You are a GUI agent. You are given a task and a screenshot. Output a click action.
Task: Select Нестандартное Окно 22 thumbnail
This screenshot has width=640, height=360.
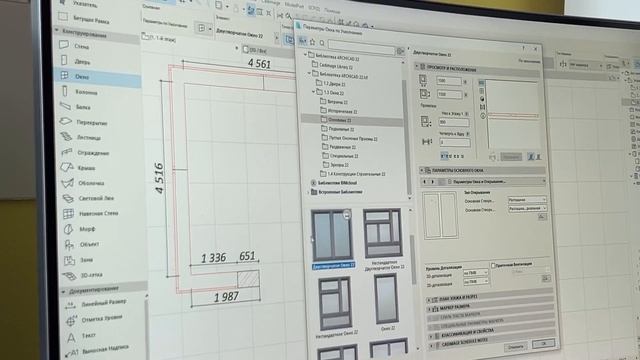coord(336,306)
